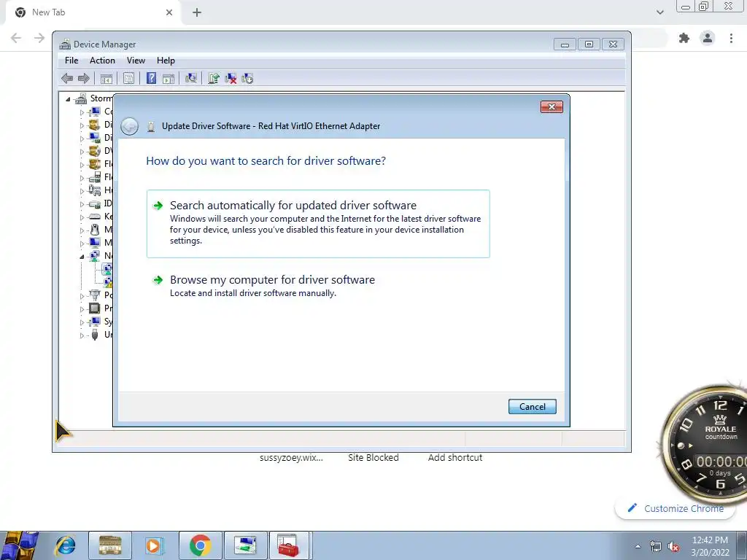Select first network adapter under Network adapters
This screenshot has height=560, width=747.
click(108, 269)
